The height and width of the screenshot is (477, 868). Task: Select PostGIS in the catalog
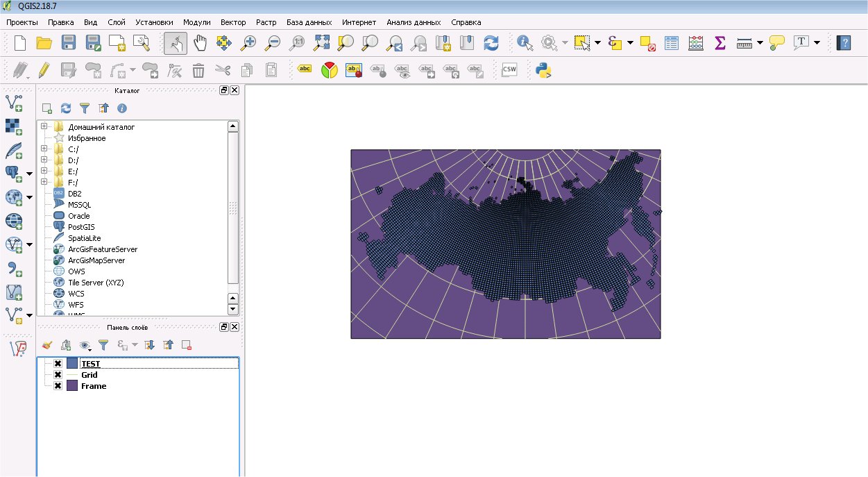coord(81,227)
